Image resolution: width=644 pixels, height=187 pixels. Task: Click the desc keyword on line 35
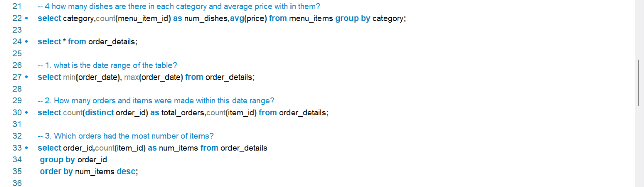point(126,172)
